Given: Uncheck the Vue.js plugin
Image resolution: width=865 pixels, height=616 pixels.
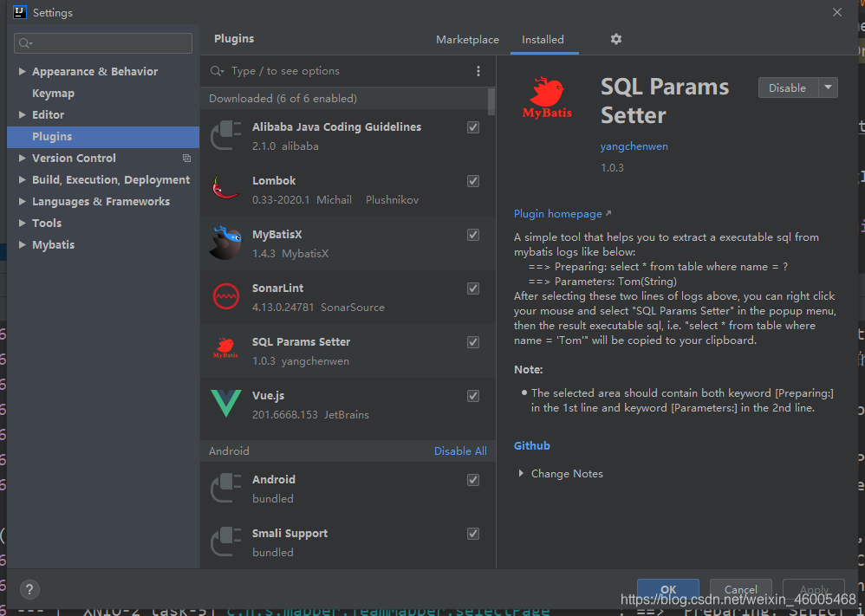Looking at the screenshot, I should pyautogui.click(x=472, y=396).
